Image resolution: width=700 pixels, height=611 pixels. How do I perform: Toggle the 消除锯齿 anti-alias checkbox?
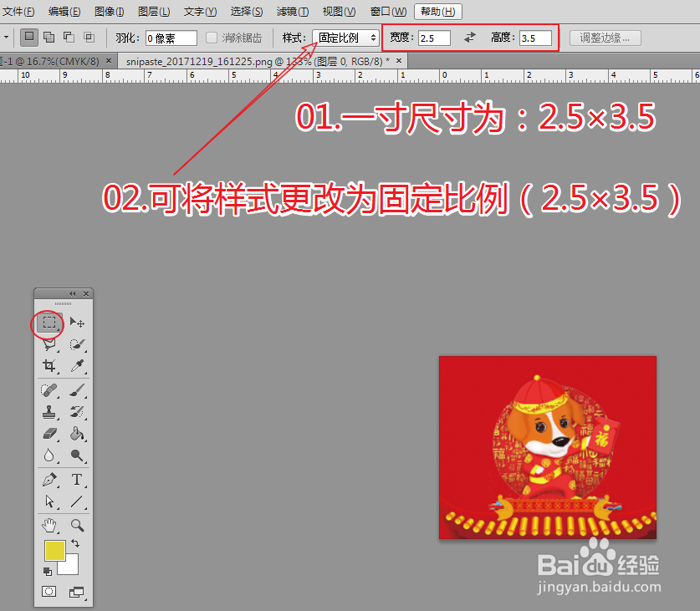click(x=212, y=38)
